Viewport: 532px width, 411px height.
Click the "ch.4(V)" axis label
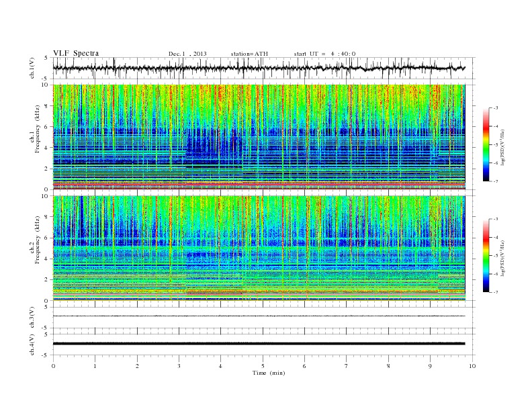[32, 345]
